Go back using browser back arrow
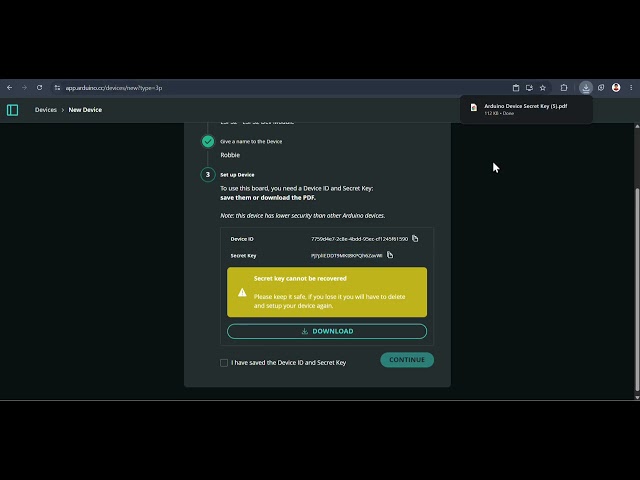Screen dimensions: 640x480 (9, 87)
